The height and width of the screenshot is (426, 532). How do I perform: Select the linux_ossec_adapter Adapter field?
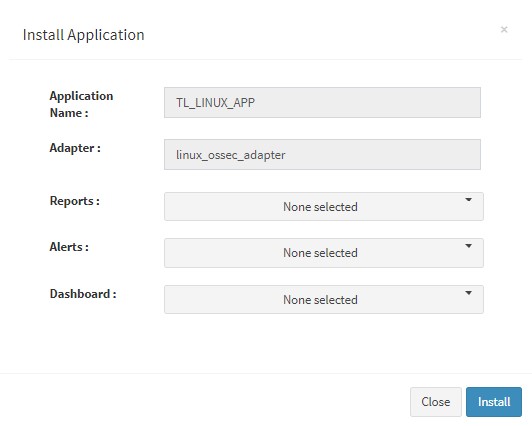click(x=322, y=154)
